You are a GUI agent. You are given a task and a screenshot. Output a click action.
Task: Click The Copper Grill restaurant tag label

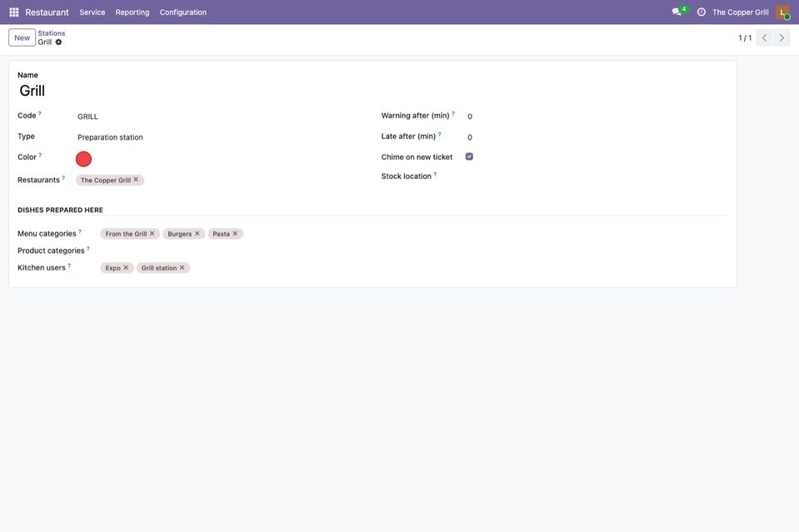(106, 180)
